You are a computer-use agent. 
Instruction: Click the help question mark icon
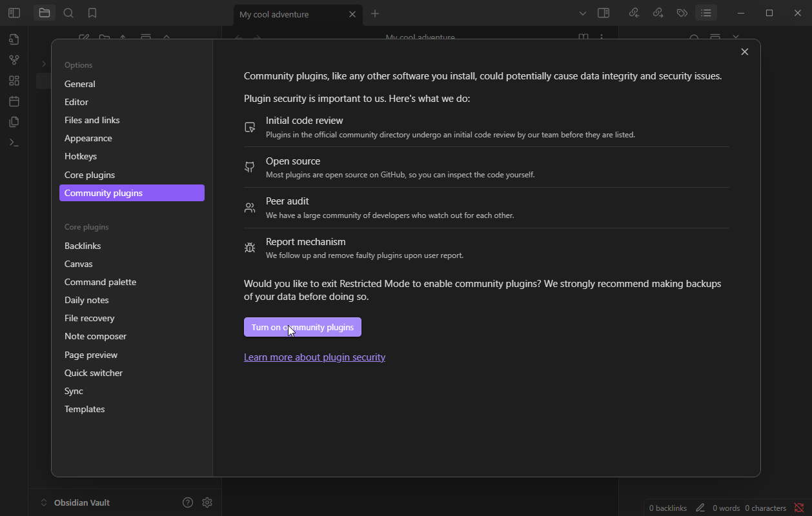point(188,502)
